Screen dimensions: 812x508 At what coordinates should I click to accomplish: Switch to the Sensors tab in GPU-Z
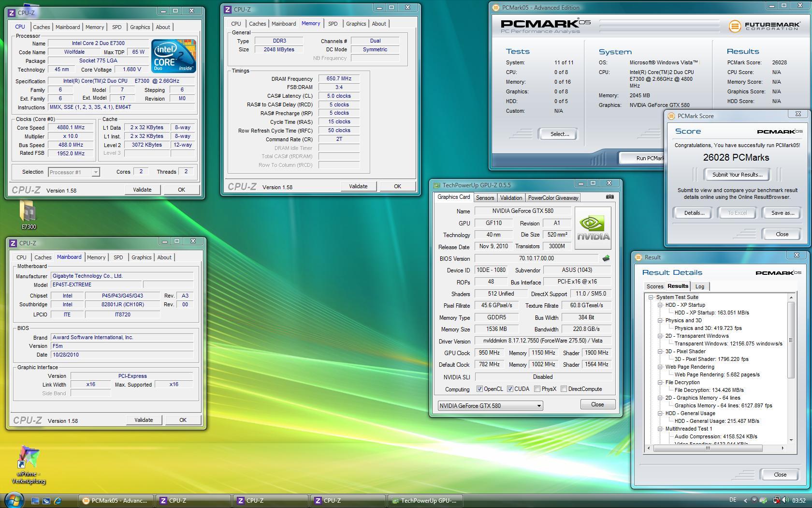click(485, 198)
